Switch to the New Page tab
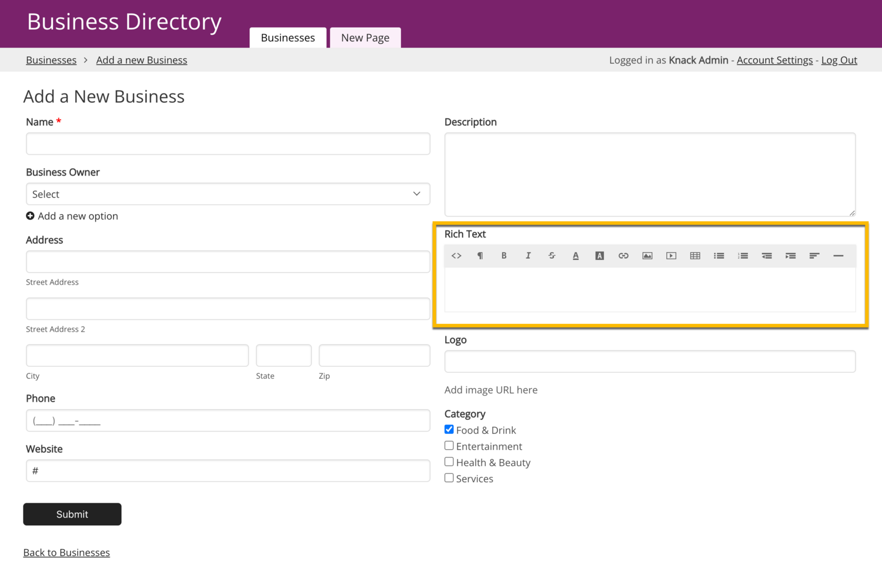The height and width of the screenshot is (588, 882). pyautogui.click(x=365, y=38)
